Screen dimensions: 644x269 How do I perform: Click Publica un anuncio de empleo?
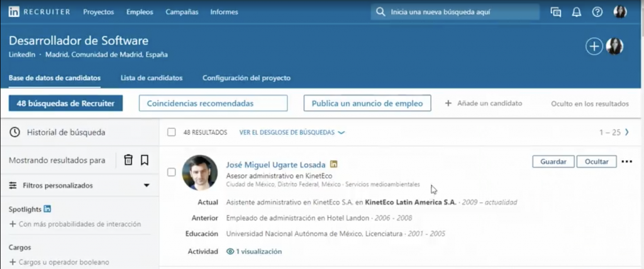tap(367, 103)
